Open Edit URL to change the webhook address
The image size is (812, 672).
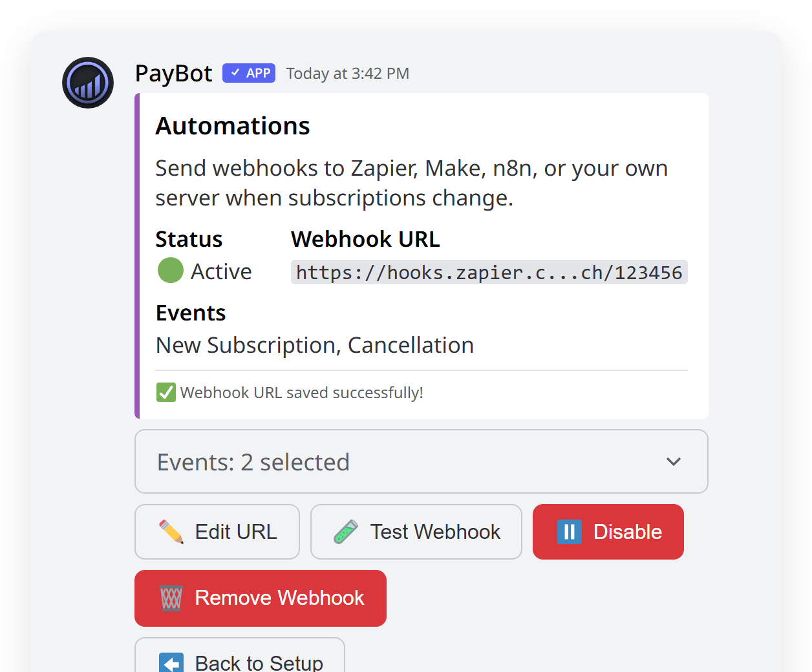click(217, 531)
